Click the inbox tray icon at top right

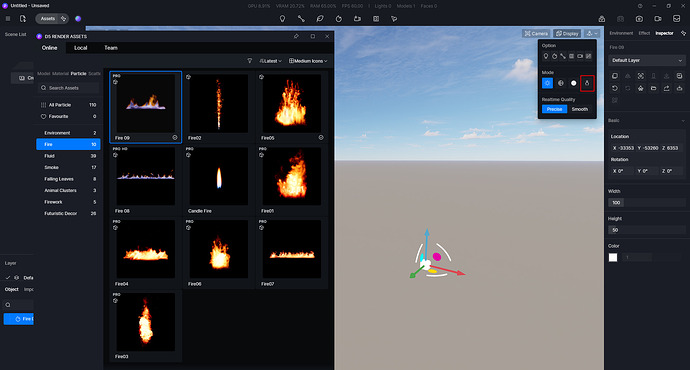[676, 19]
